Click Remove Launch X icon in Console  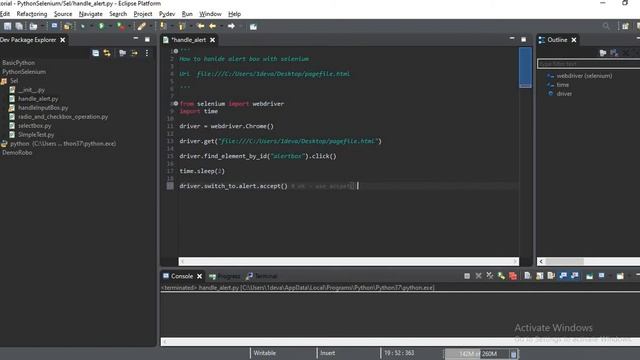pos(478,276)
